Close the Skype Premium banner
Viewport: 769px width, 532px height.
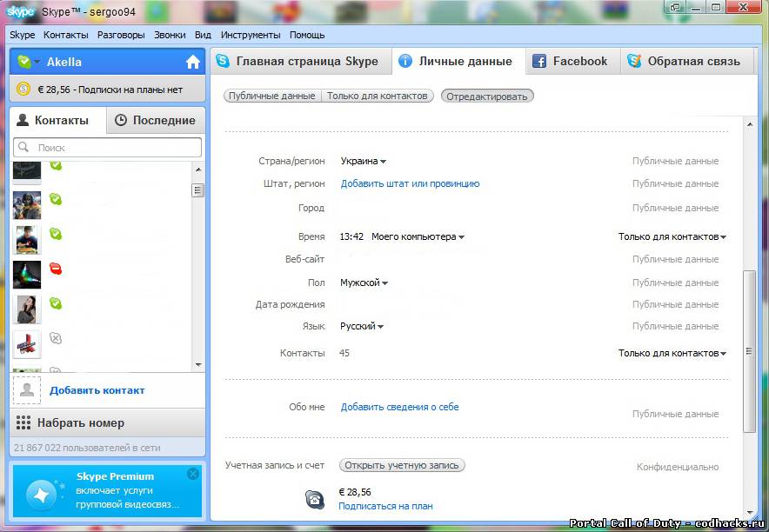[193, 473]
